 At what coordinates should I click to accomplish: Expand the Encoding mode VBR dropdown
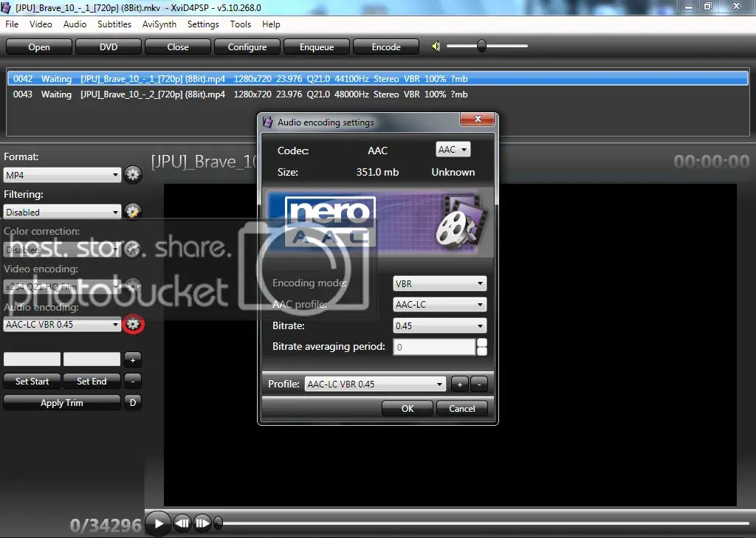pyautogui.click(x=439, y=283)
